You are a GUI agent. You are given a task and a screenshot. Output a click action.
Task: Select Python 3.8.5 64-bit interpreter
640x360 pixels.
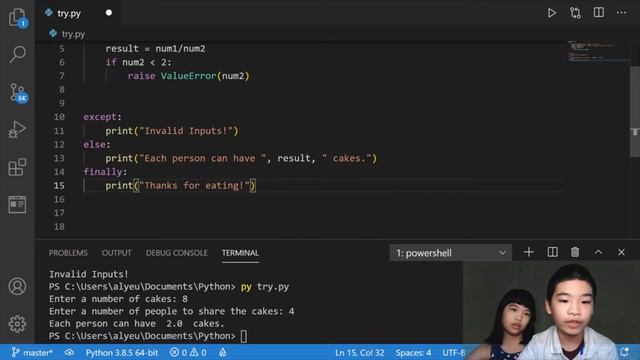122,353
